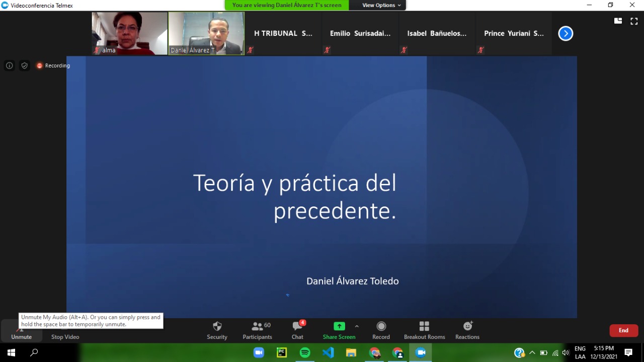
Task: Open PyCharm from the taskbar
Action: [x=282, y=352]
